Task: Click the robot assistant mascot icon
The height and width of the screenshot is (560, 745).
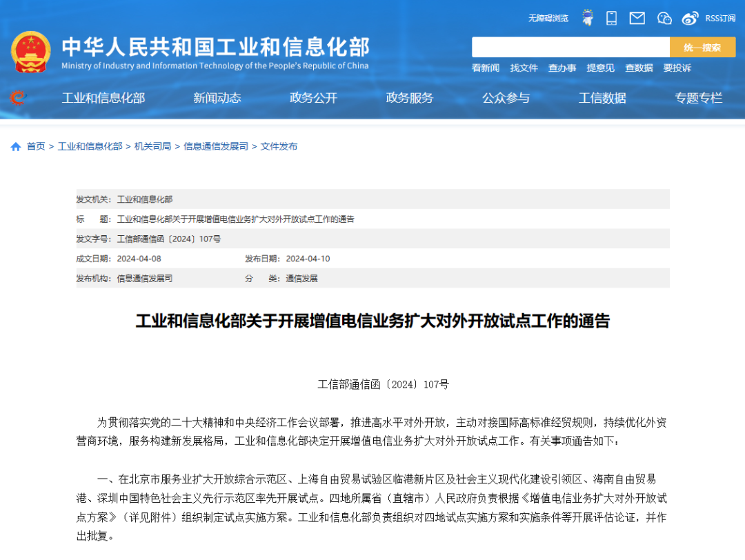Action: [587, 18]
